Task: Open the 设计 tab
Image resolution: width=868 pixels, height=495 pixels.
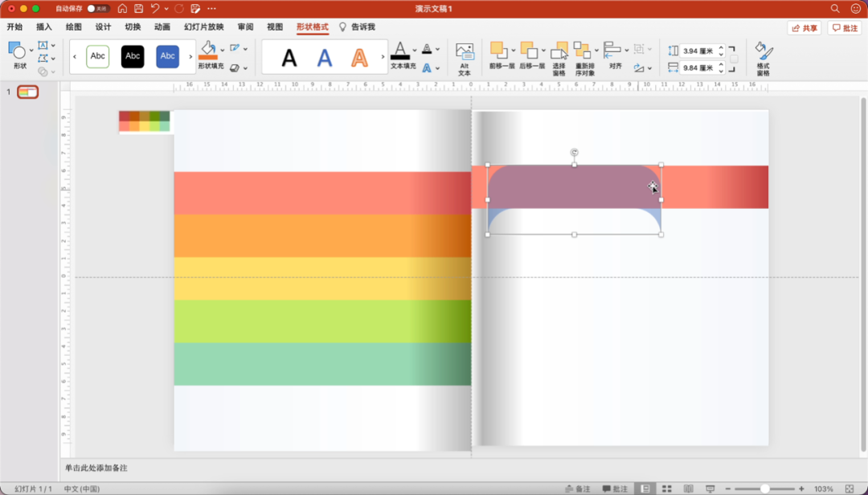Action: tap(103, 27)
